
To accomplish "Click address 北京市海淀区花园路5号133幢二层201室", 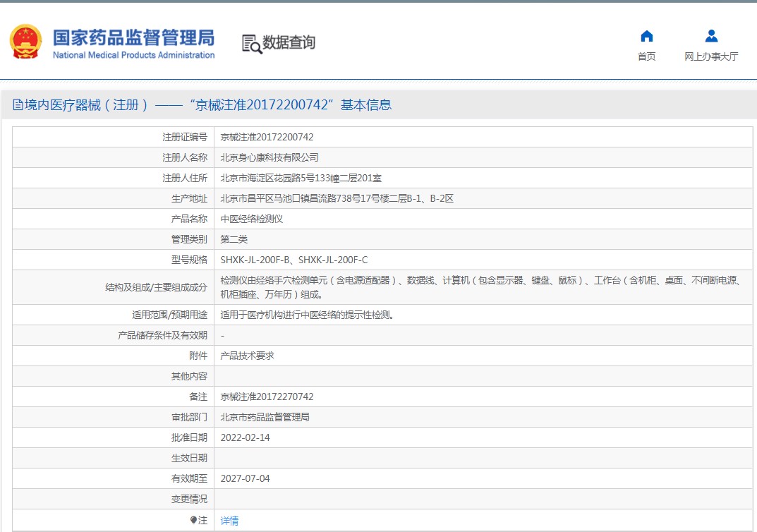I will [301, 178].
